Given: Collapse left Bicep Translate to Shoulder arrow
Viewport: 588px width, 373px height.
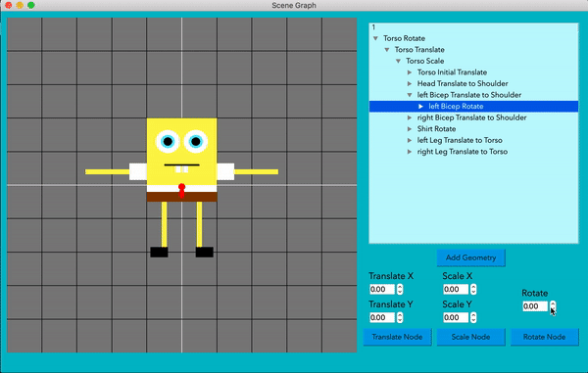Looking at the screenshot, I should click(x=410, y=95).
